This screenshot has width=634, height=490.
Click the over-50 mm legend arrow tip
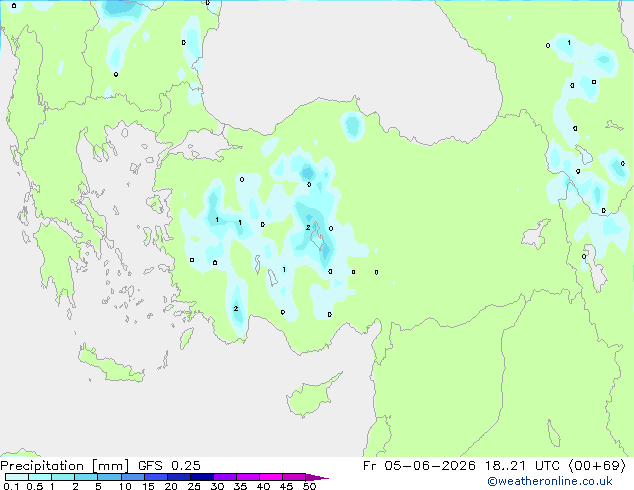tap(317, 477)
